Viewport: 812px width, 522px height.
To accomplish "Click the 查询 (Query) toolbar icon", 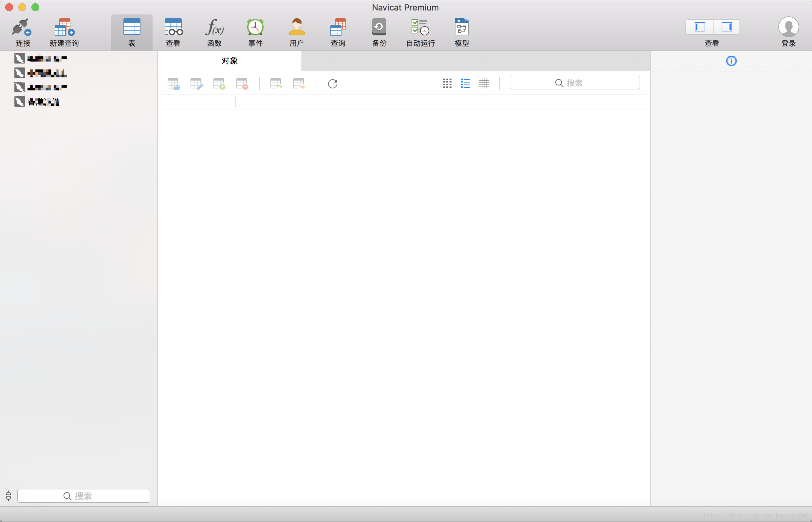I will tap(338, 28).
